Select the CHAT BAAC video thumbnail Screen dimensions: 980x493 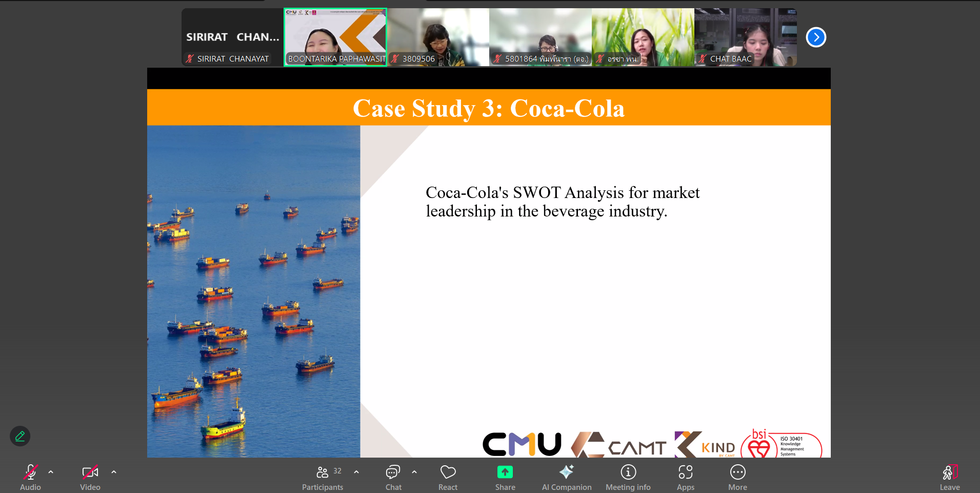[x=745, y=37]
